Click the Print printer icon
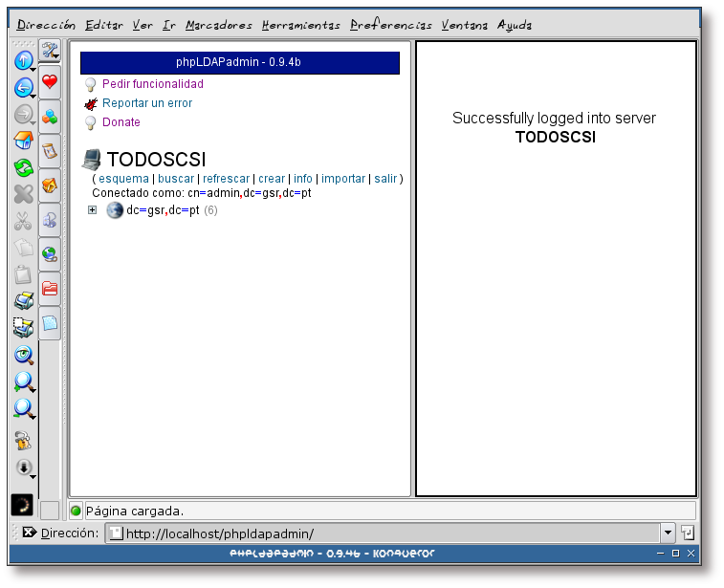724x588 pixels. (23, 301)
